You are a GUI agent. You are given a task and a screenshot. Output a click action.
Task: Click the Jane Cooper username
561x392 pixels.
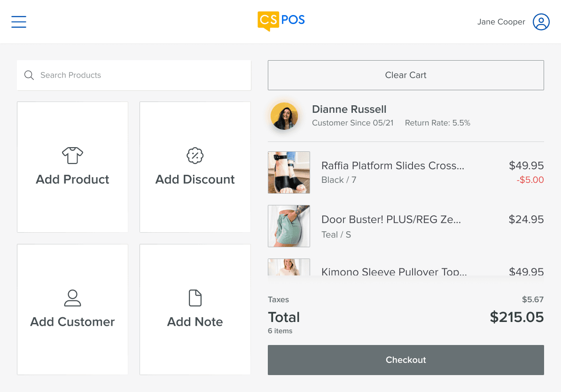501,22
